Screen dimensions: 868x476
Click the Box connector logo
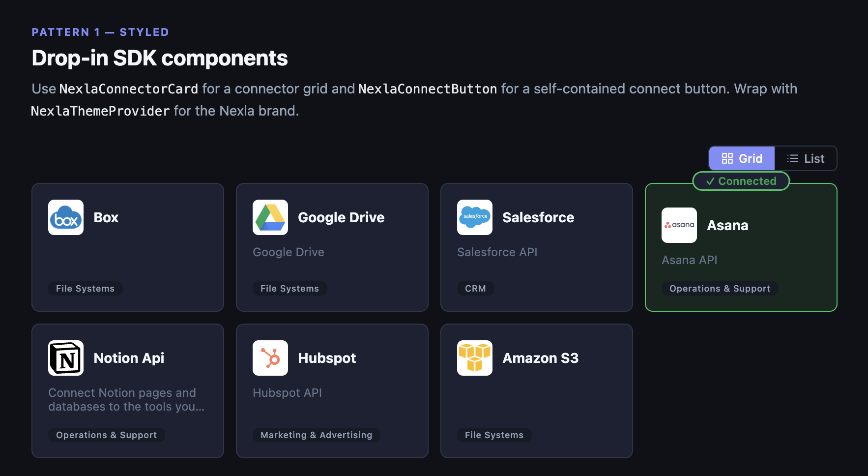pyautogui.click(x=65, y=217)
